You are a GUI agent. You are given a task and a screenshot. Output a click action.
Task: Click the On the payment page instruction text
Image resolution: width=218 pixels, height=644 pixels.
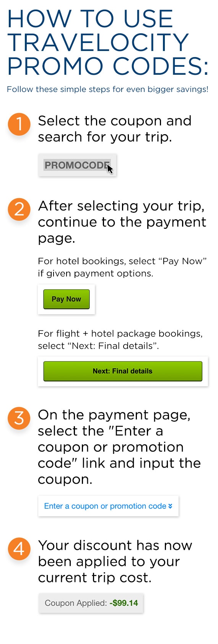tap(119, 447)
